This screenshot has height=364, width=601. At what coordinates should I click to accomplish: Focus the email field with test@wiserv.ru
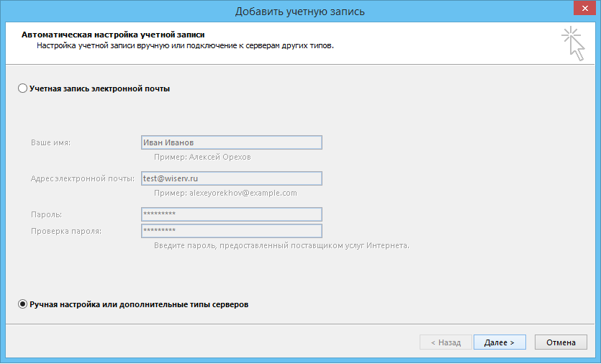231,178
